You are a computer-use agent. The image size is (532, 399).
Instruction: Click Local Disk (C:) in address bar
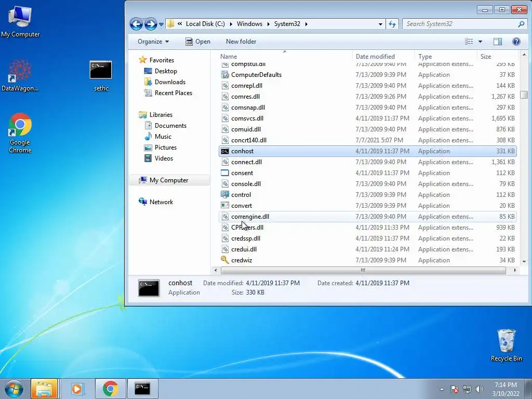(x=205, y=24)
